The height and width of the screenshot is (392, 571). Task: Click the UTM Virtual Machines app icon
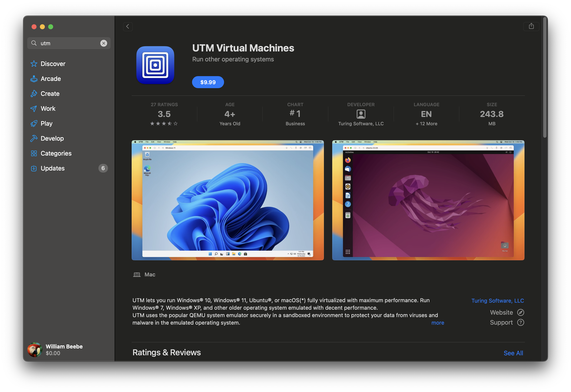pyautogui.click(x=155, y=65)
